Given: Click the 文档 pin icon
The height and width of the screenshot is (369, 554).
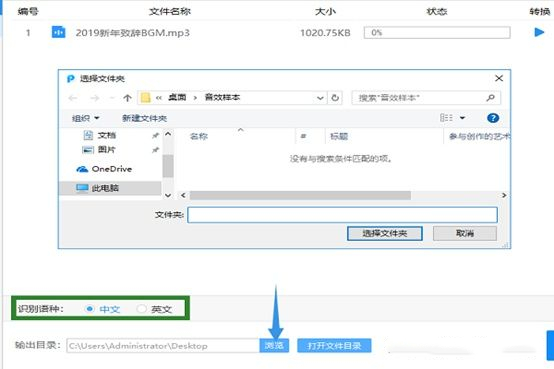Looking at the screenshot, I should point(155,135).
